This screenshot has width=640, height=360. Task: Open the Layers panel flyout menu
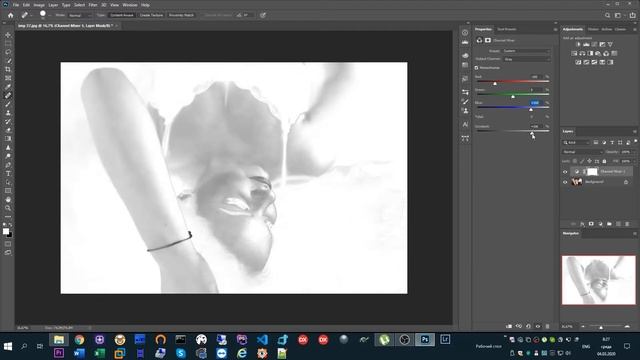pos(635,131)
